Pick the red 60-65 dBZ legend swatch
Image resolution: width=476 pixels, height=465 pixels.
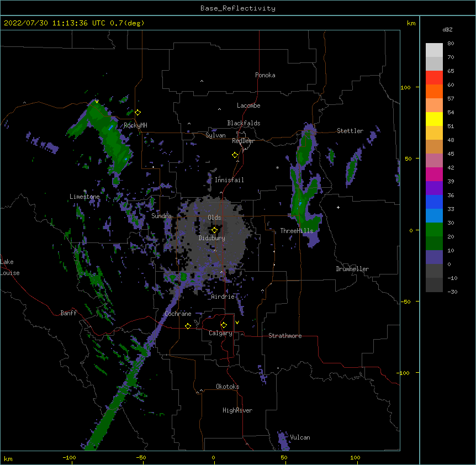(434, 78)
